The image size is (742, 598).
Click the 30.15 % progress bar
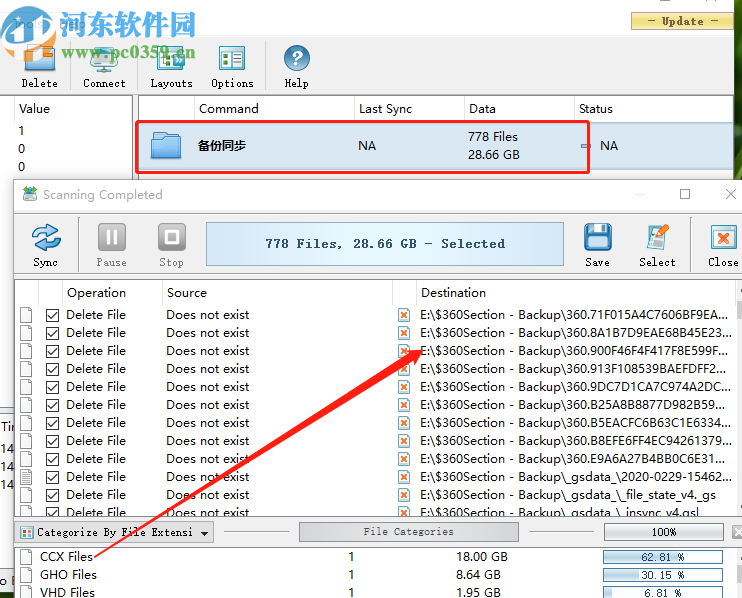pyautogui.click(x=662, y=575)
